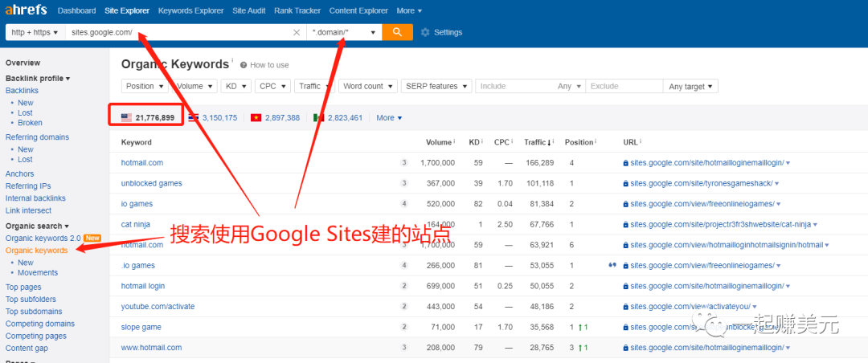Open Content gap in sidebar
This screenshot has width=868, height=363.
27,348
